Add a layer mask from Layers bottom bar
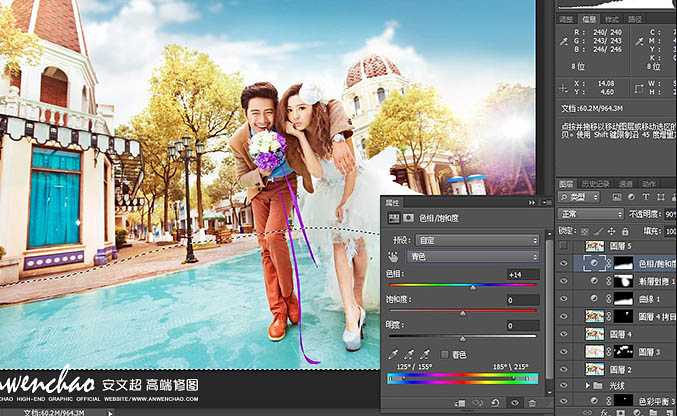This screenshot has height=416, width=677. pyautogui.click(x=620, y=413)
